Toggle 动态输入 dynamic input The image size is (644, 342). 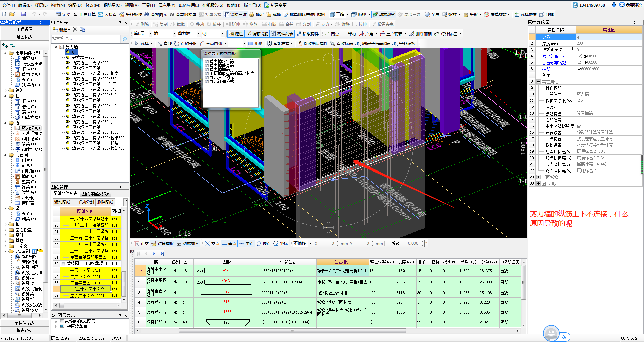187,243
